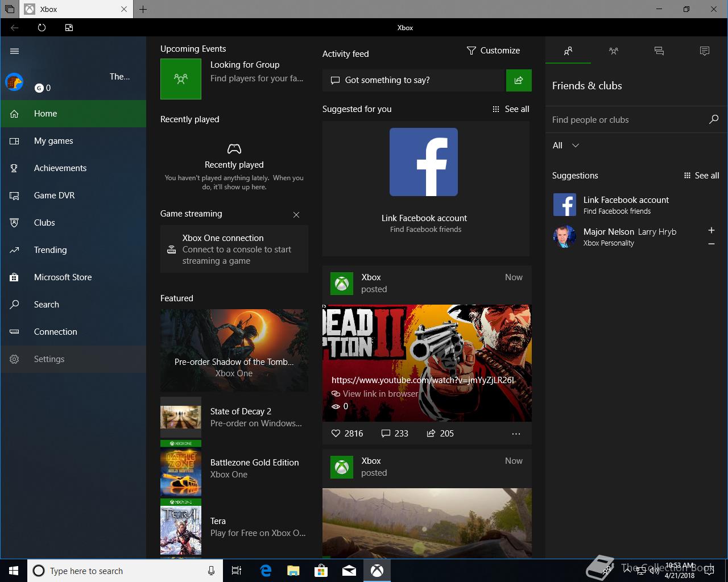Click Customize activity feed filter
Viewport: 728px width, 582px height.
[493, 51]
